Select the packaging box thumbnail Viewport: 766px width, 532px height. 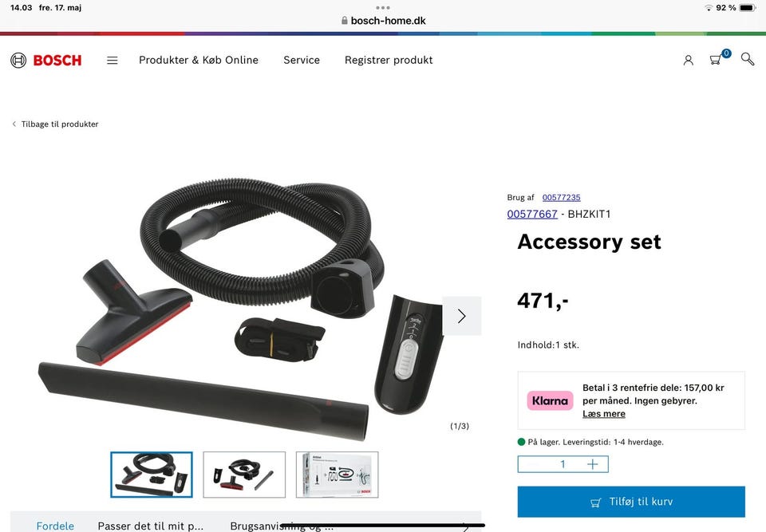337,475
